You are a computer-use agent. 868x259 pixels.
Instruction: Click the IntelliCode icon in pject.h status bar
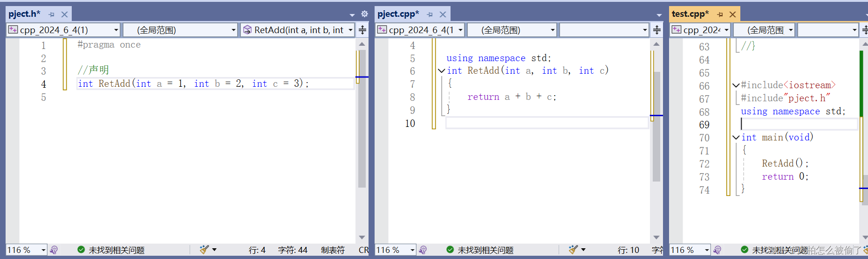[54, 250]
